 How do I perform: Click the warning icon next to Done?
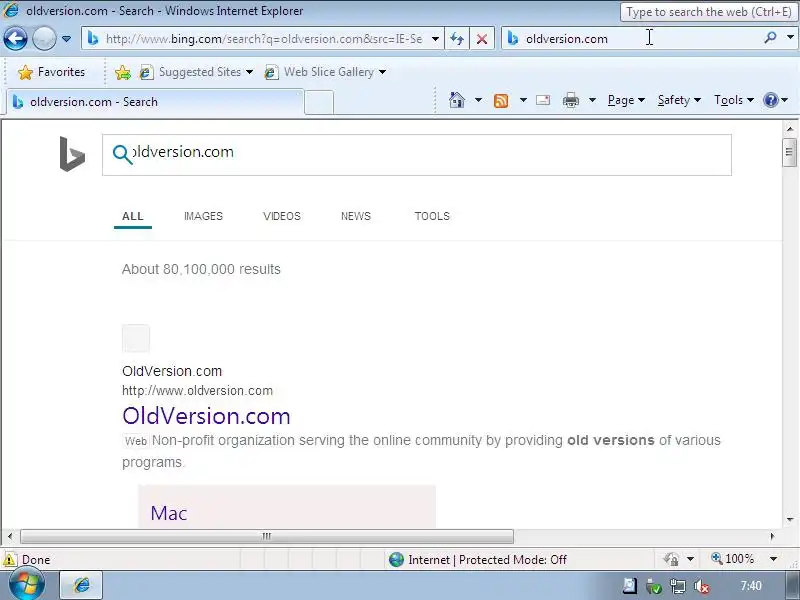tap(10, 559)
